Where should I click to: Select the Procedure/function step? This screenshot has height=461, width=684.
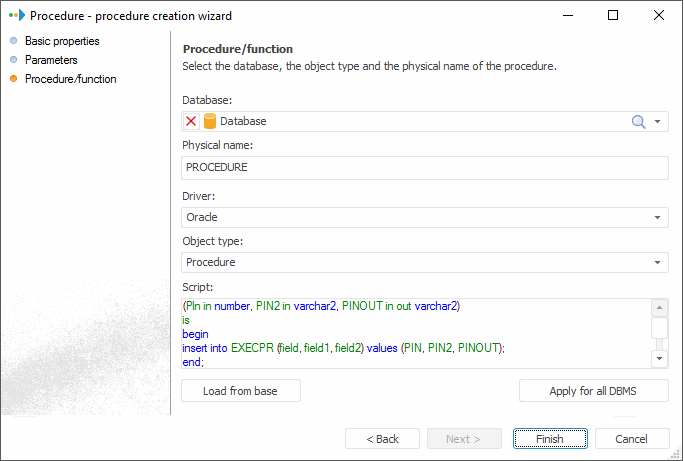[x=70, y=79]
